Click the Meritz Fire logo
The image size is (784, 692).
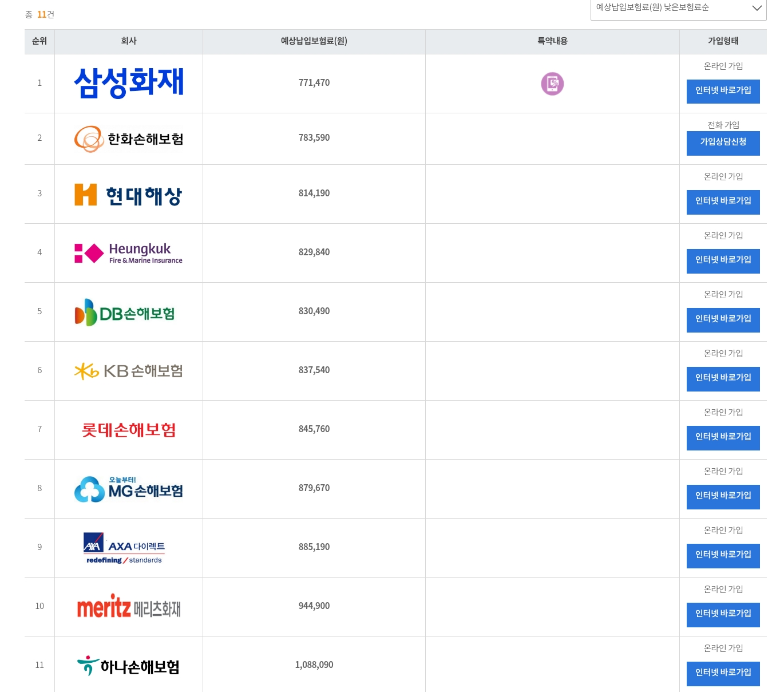pyautogui.click(x=129, y=606)
